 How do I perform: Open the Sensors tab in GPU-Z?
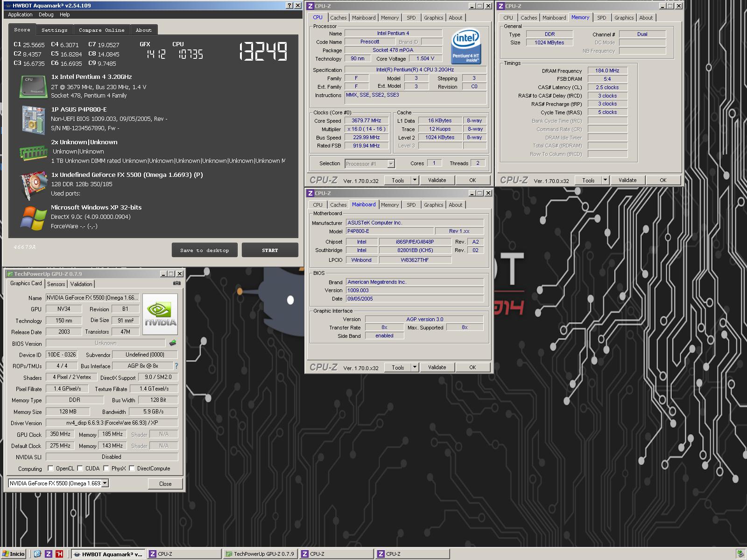[56, 284]
